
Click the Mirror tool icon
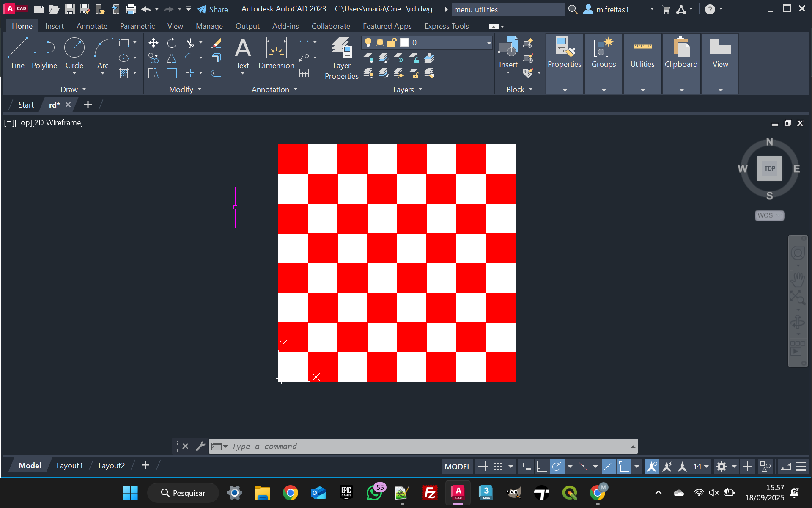pos(172,58)
